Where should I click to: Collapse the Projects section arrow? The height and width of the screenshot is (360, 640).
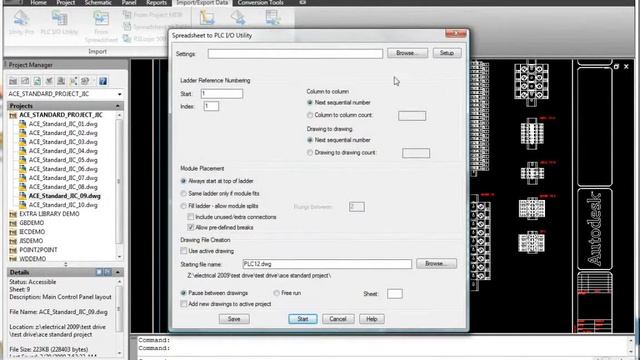pos(118,106)
